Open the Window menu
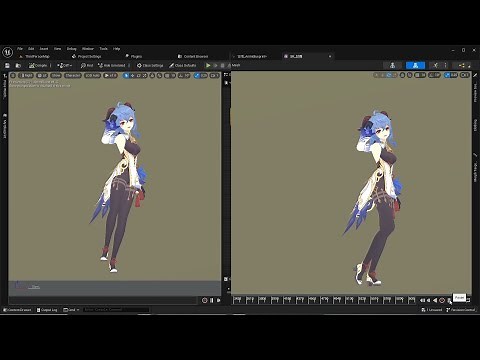 88,49
